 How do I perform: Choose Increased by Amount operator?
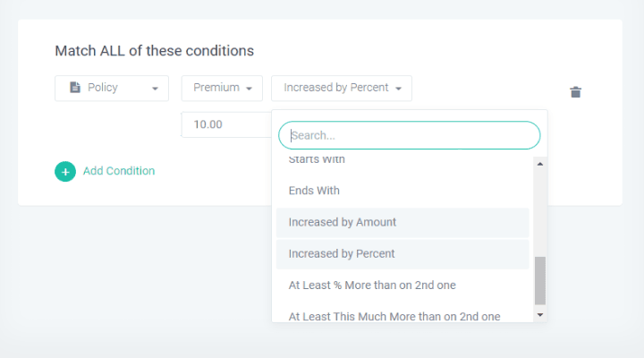tap(343, 222)
